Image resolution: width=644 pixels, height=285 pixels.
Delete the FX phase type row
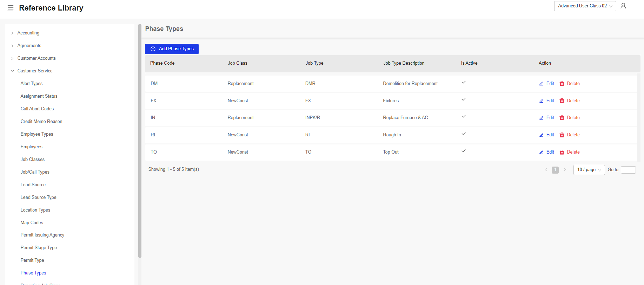click(570, 101)
